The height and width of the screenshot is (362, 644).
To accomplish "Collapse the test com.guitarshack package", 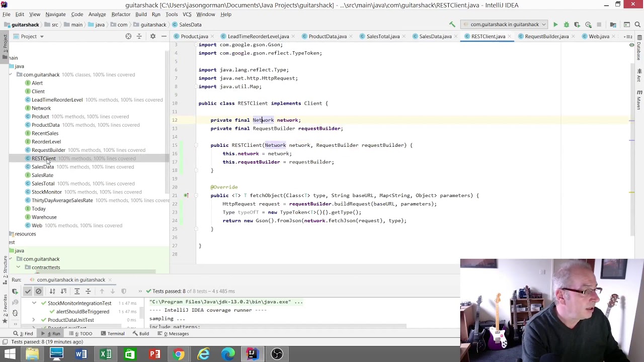I will 11,259.
